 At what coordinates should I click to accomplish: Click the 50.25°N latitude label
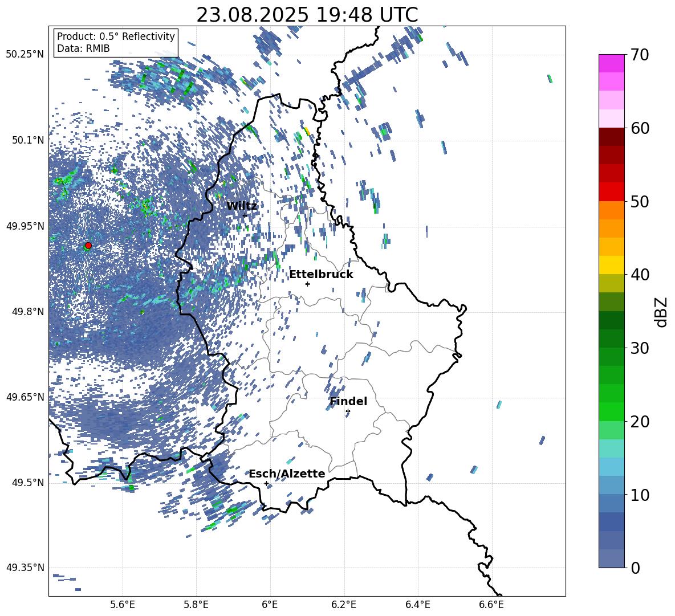point(25,55)
